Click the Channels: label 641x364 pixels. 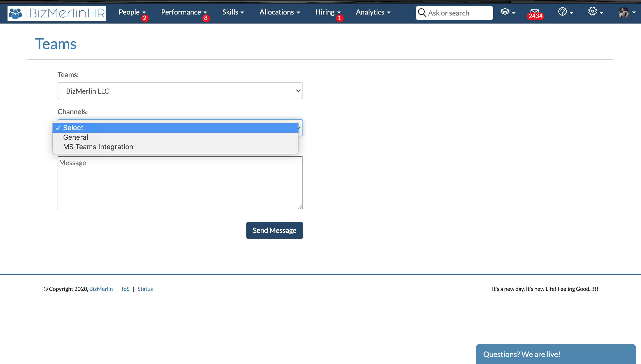[x=73, y=112]
